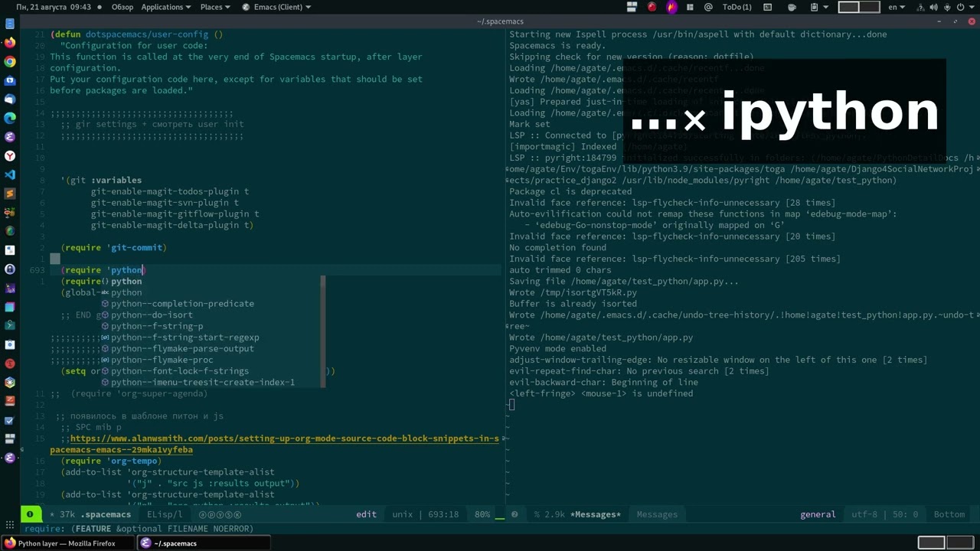
Task: Open the Emacs (Client) app menu
Action: pyautogui.click(x=276, y=7)
